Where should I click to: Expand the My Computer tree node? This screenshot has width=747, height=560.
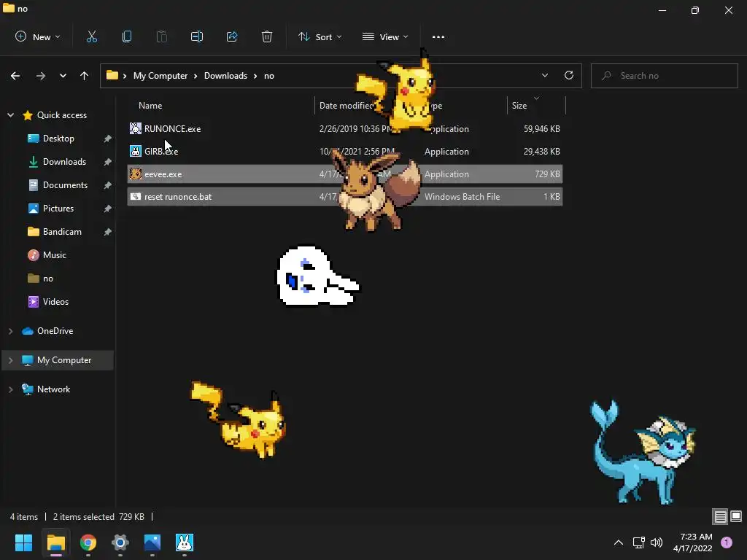[x=10, y=360]
